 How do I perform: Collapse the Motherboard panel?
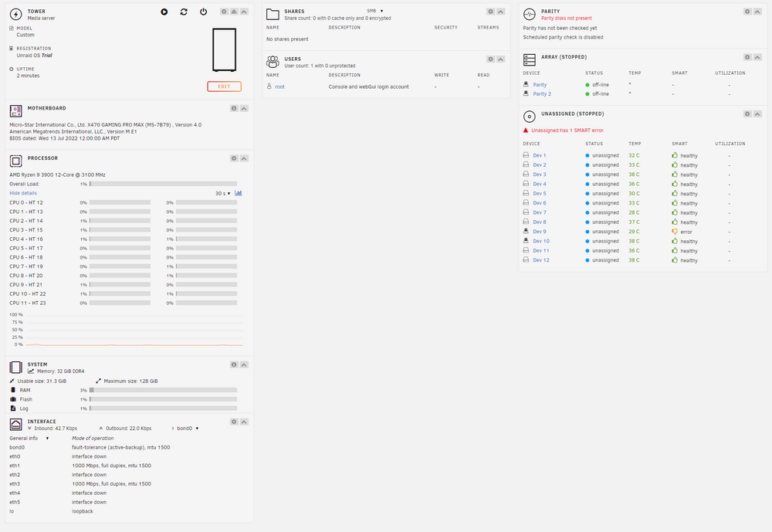(244, 108)
